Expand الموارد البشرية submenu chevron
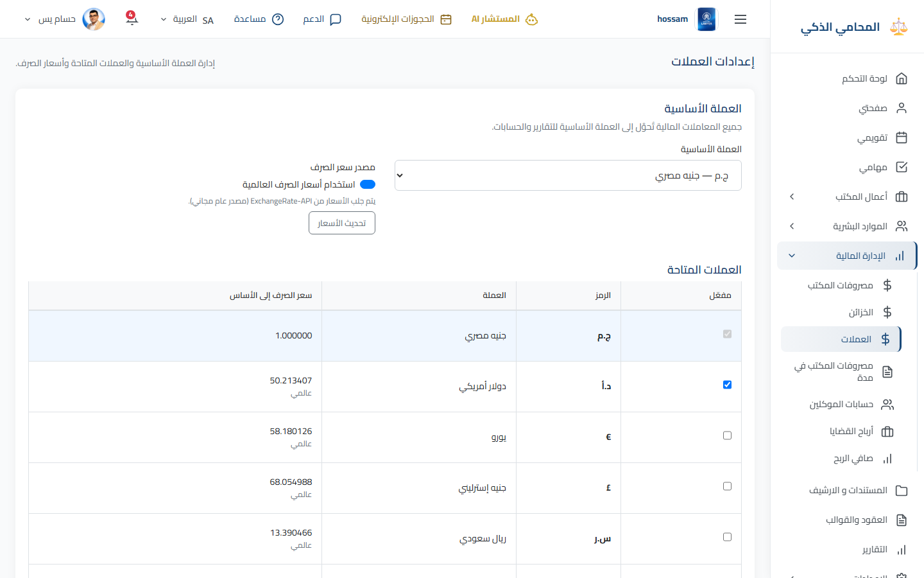This screenshot has height=578, width=924. click(792, 226)
